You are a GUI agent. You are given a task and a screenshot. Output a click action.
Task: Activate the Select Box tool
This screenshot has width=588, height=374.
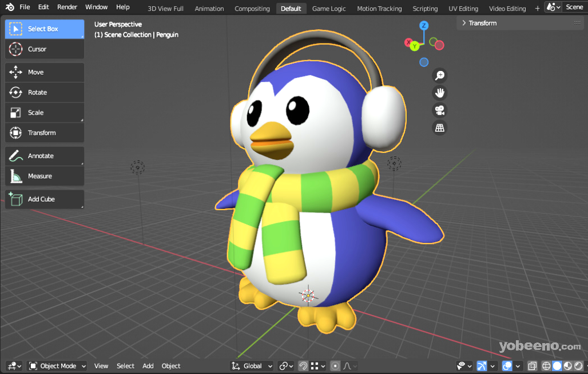tap(44, 29)
